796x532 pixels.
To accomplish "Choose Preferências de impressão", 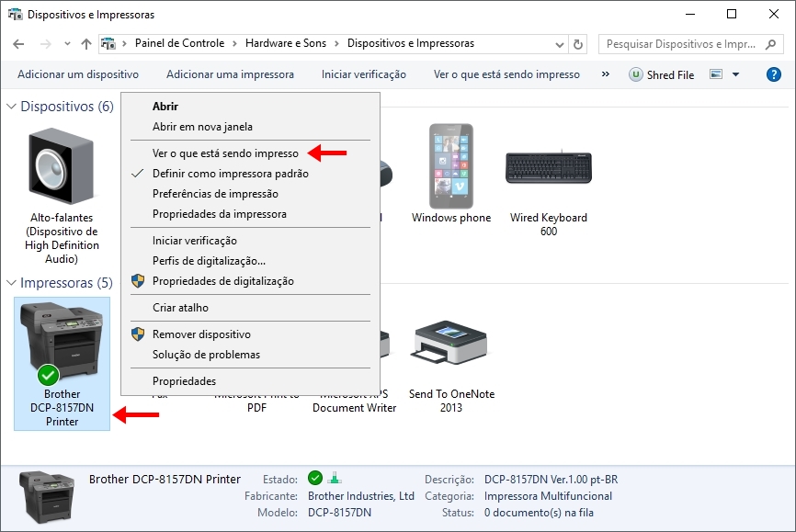I will (250, 193).
